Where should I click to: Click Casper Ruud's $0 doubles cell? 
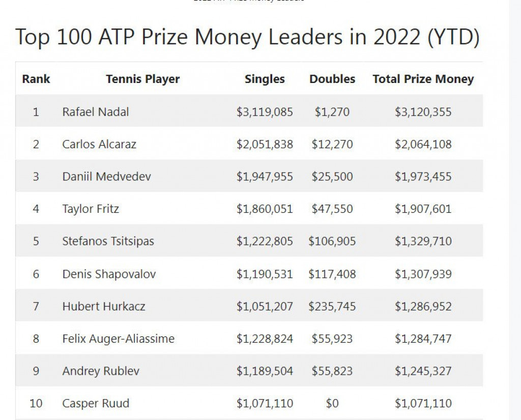(x=332, y=404)
